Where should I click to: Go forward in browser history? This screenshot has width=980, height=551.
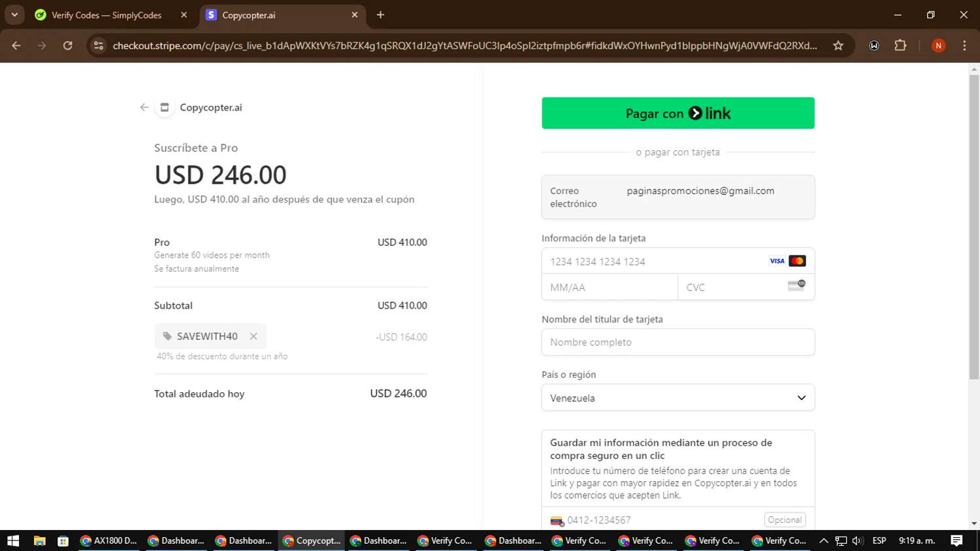[x=42, y=46]
